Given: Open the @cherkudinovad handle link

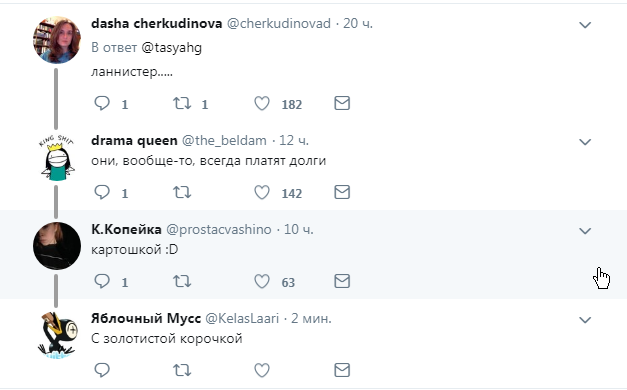Looking at the screenshot, I should (x=279, y=24).
